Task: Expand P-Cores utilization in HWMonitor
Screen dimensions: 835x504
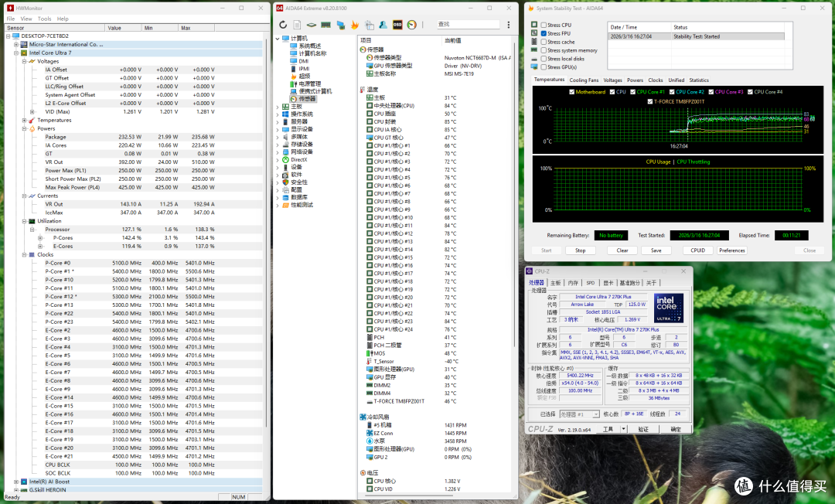Action: [40, 238]
